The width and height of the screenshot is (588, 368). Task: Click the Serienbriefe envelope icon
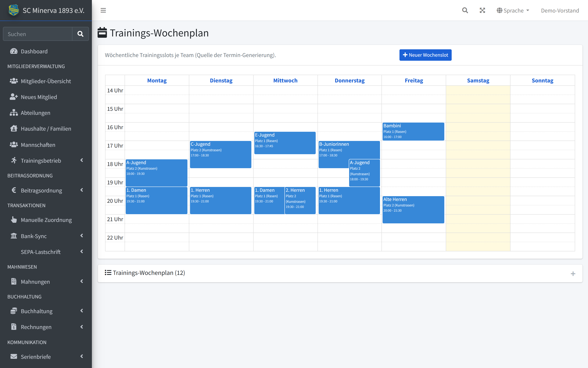pyautogui.click(x=14, y=356)
